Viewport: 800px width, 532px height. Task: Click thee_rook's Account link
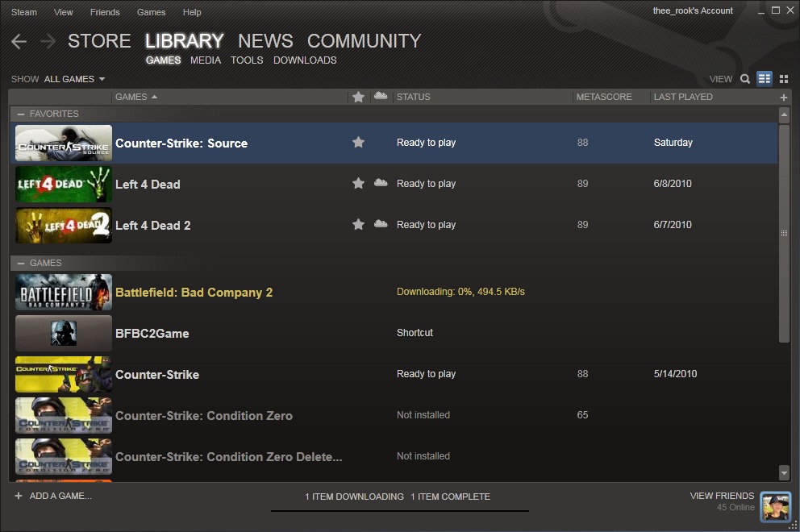[x=693, y=10]
